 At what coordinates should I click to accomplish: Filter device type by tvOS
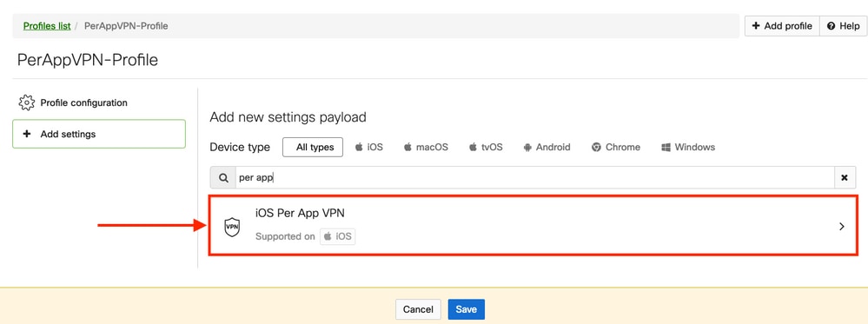point(486,148)
